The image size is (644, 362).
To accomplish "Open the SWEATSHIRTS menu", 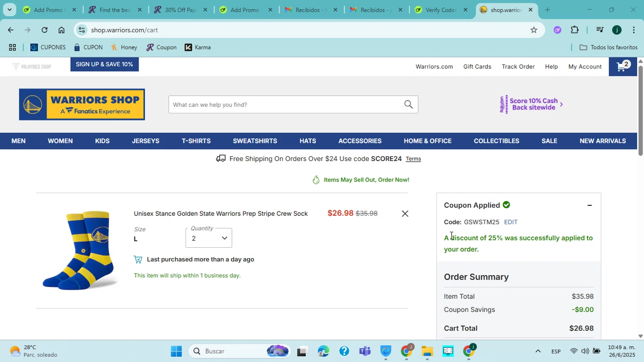I will pyautogui.click(x=255, y=141).
